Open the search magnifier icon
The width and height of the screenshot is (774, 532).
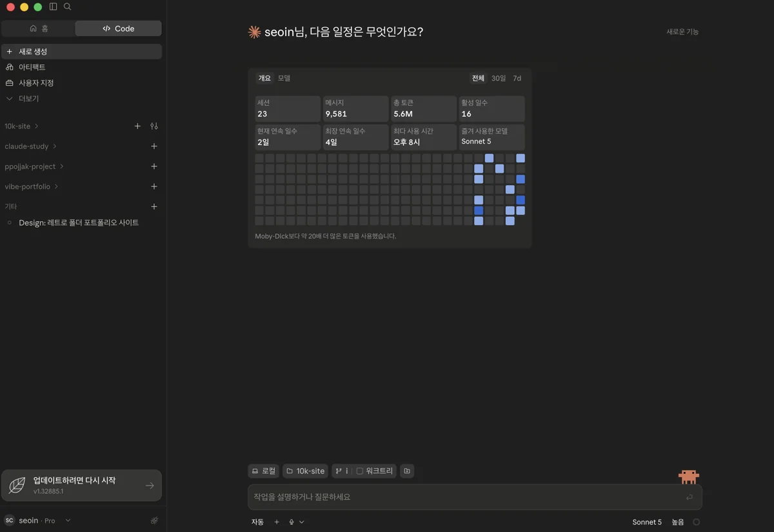pos(68,6)
